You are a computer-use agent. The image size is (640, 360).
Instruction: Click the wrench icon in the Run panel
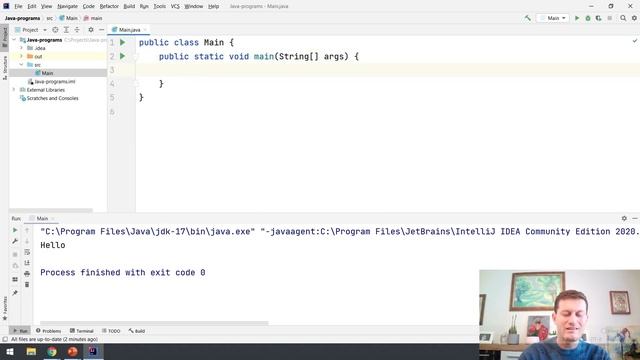click(15, 241)
